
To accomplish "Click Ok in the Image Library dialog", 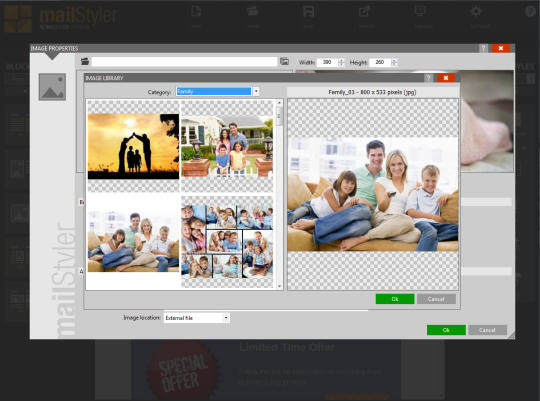I will click(x=395, y=299).
